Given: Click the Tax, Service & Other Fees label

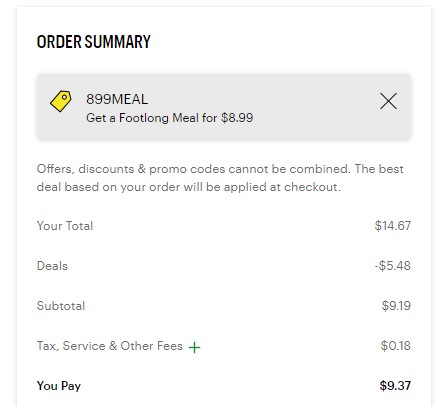Looking at the screenshot, I should point(110,346).
